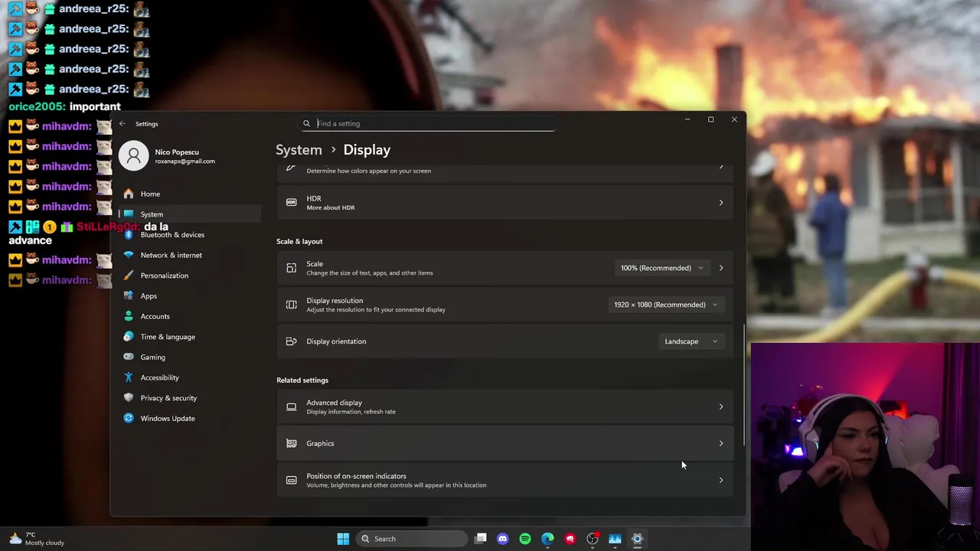Image resolution: width=980 pixels, height=551 pixels.
Task: Go back using the Settings back arrow
Action: point(122,123)
